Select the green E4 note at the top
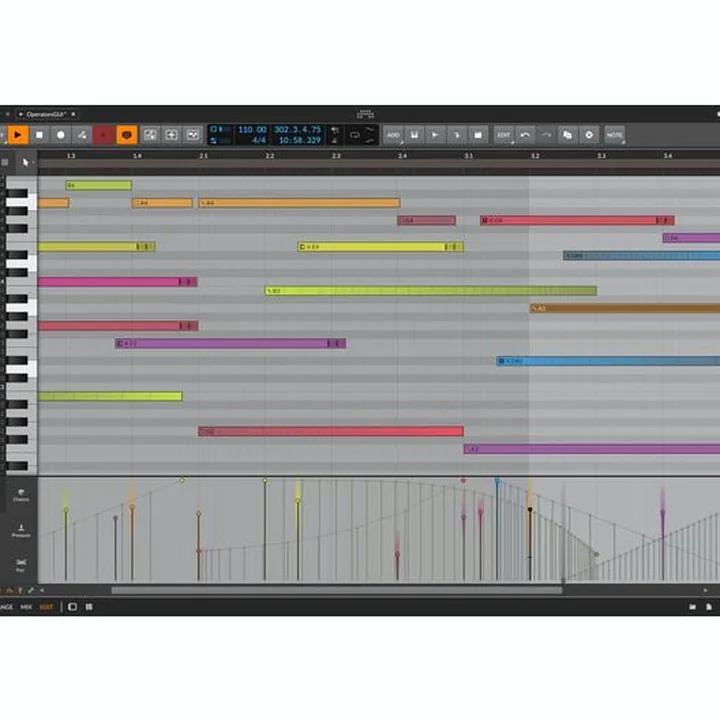This screenshot has width=720, height=720. (99, 185)
